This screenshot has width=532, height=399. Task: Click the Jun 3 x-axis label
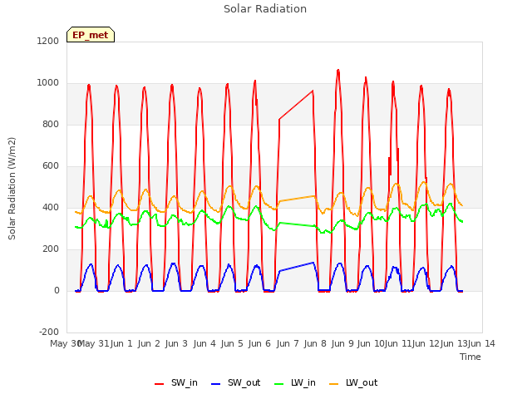click(x=176, y=343)
